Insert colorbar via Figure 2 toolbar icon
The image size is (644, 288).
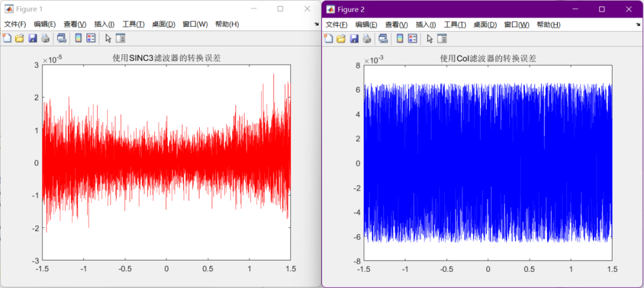pyautogui.click(x=400, y=39)
